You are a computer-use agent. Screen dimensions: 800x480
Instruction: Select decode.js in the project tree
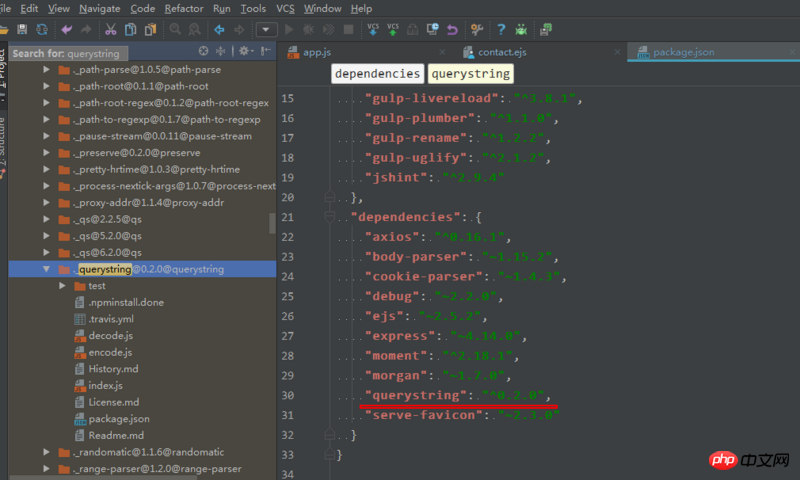[x=110, y=336]
